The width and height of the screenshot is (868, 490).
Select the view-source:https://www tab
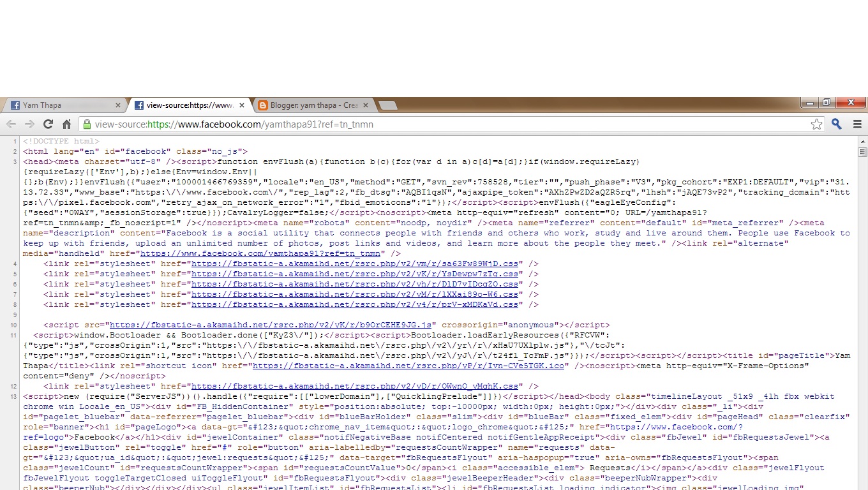pyautogui.click(x=188, y=105)
